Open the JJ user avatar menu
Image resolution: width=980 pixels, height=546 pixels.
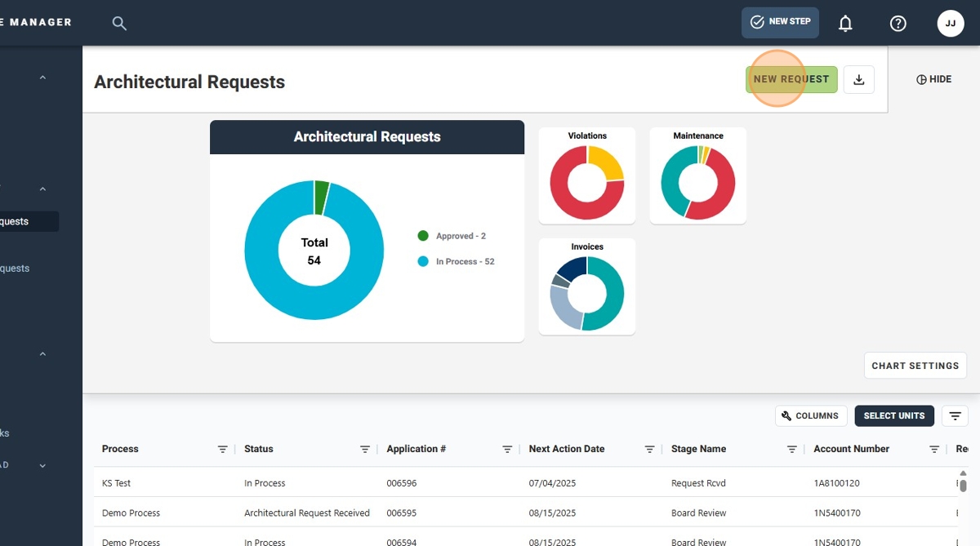[950, 23]
